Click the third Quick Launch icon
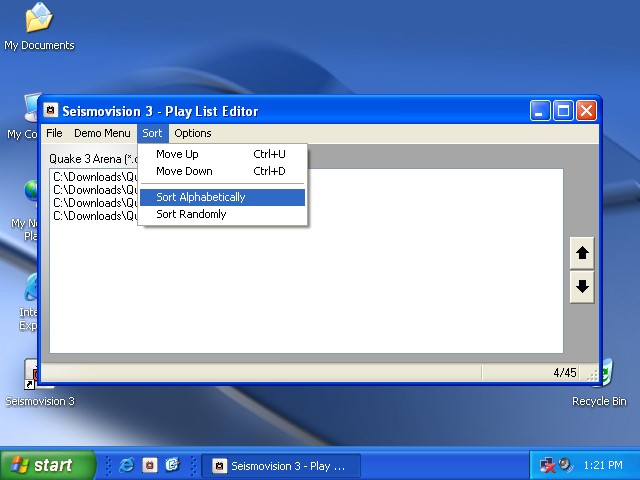The width and height of the screenshot is (640, 480). [x=172, y=465]
